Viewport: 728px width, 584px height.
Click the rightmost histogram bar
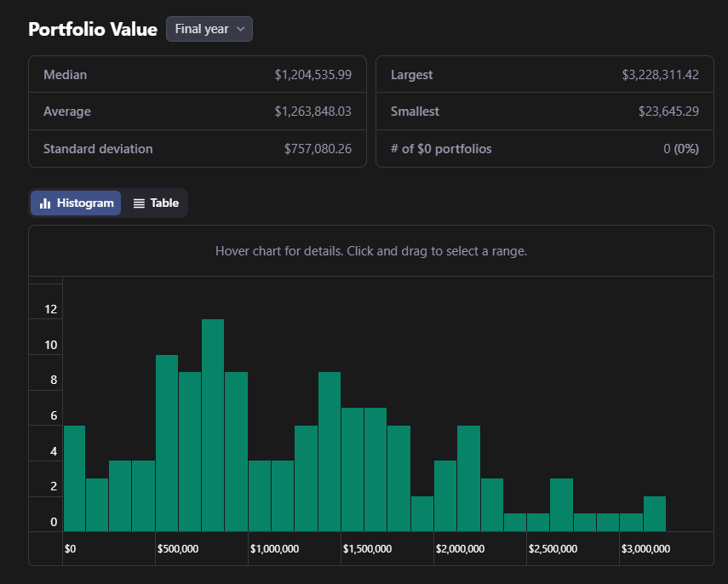654,514
